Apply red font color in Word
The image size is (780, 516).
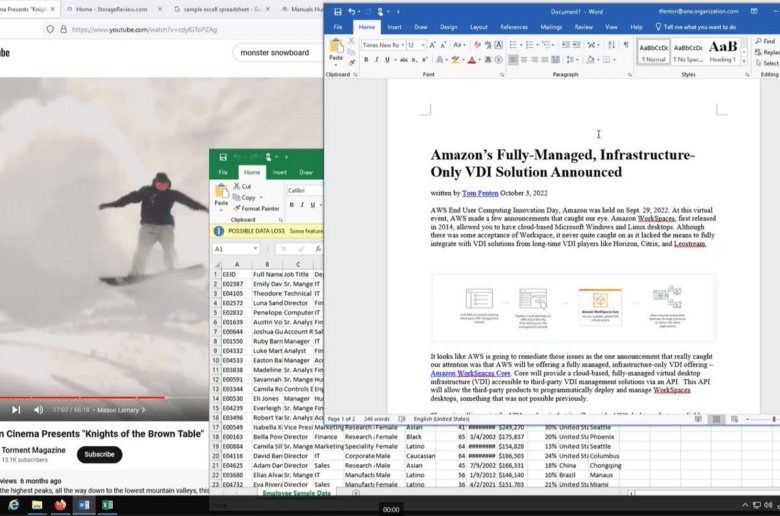tap(472, 60)
